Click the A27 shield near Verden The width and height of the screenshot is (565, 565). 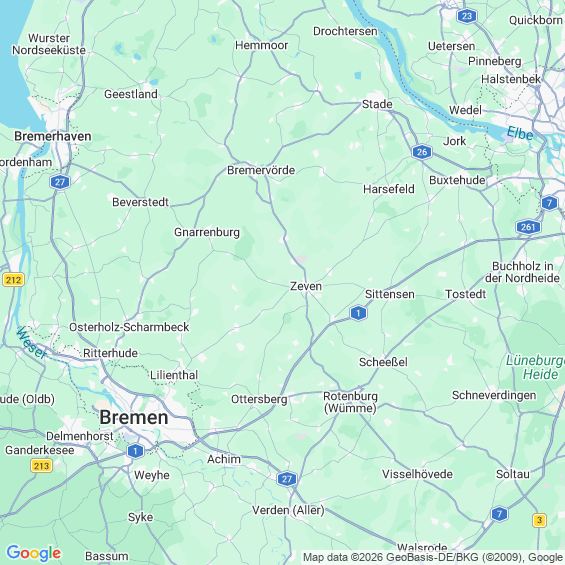tap(286, 479)
